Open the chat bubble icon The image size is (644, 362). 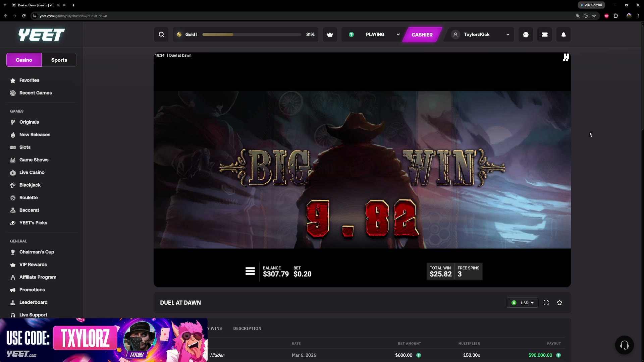point(526,35)
